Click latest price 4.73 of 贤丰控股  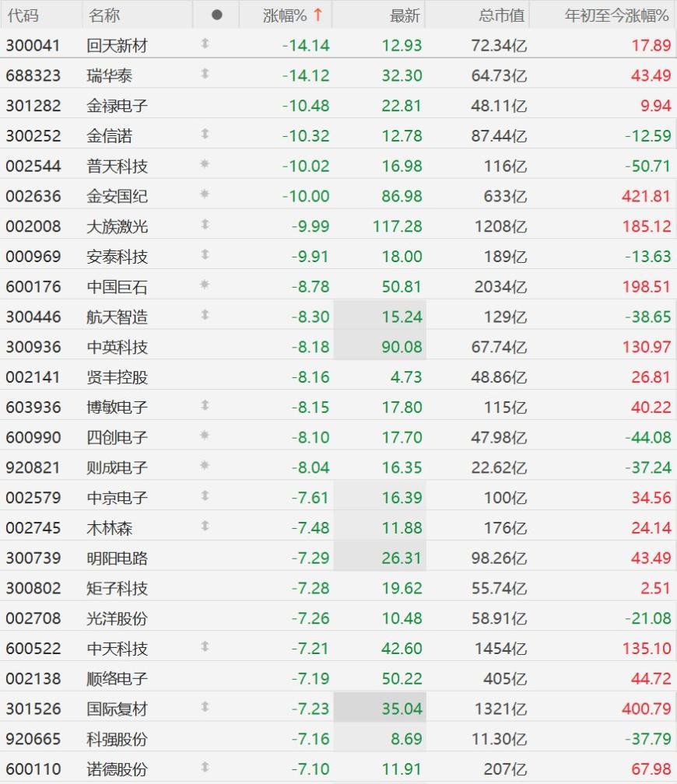point(406,377)
